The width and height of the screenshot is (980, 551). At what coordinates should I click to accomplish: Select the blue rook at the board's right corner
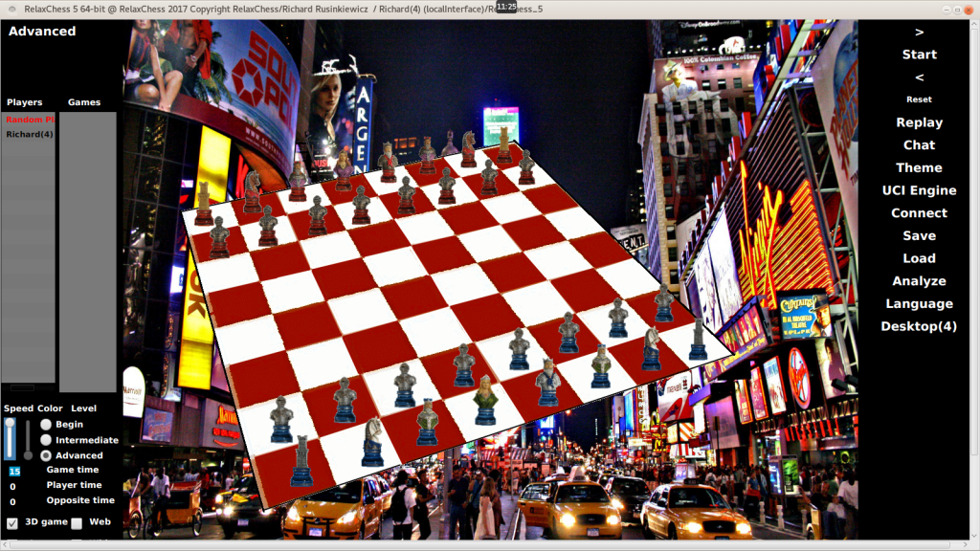pos(698,340)
